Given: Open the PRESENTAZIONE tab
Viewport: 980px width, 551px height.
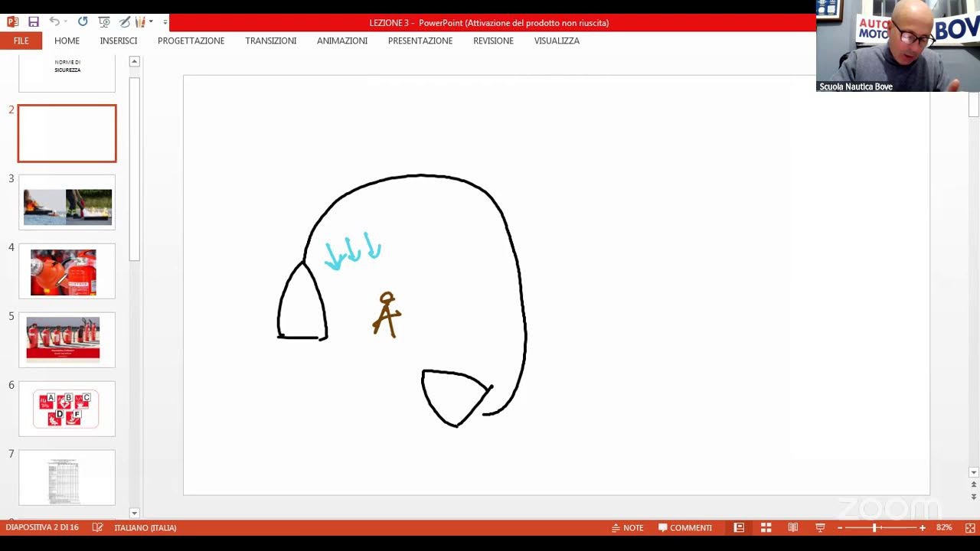Looking at the screenshot, I should tap(420, 41).
